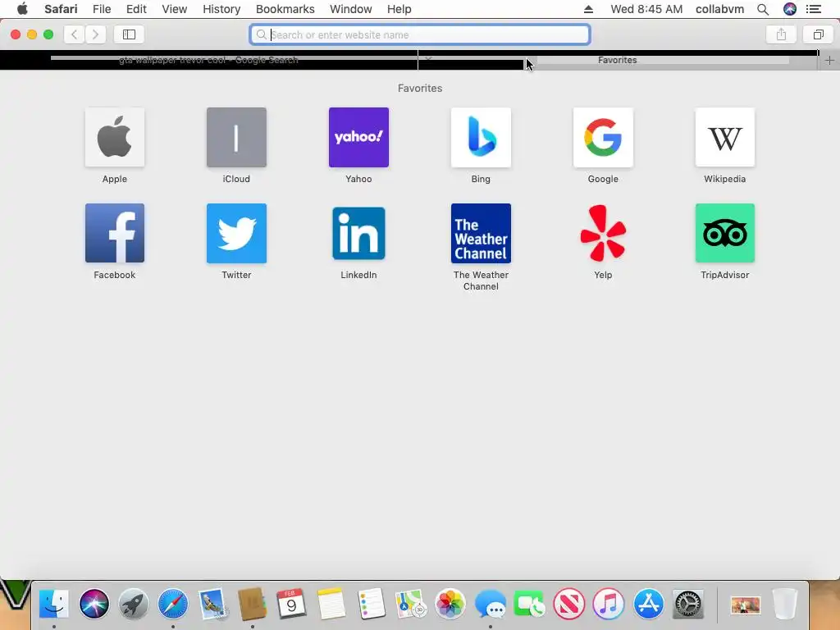
Task: Open the Safari menu
Action: (61, 9)
